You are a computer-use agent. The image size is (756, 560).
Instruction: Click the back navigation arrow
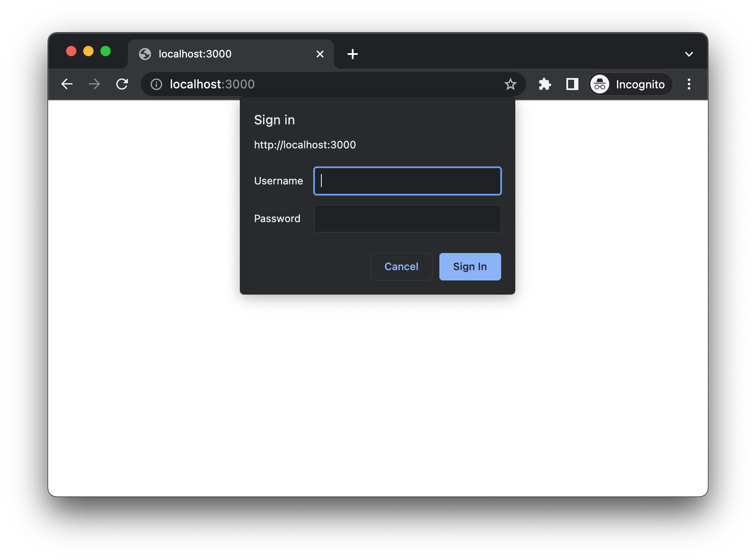pos(67,84)
